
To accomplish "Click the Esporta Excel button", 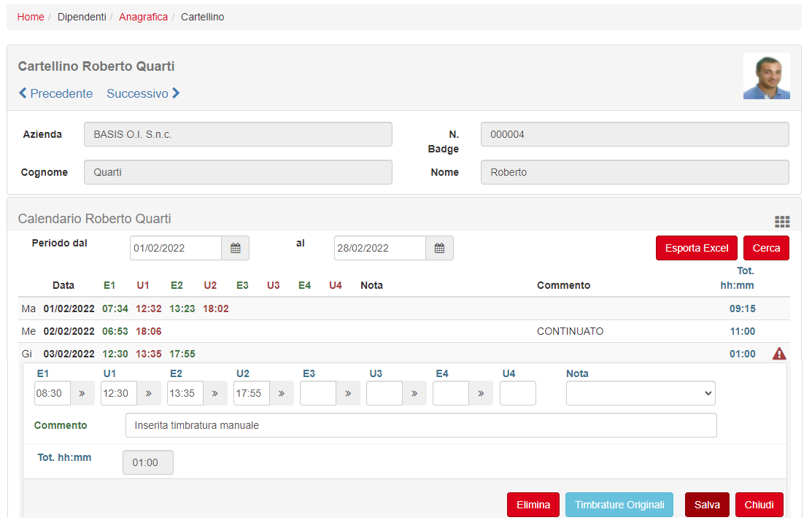I will pos(696,248).
